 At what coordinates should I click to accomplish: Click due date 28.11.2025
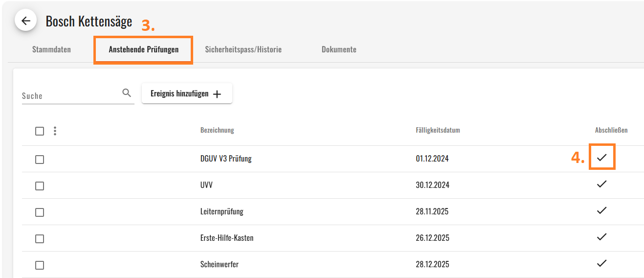432,211
